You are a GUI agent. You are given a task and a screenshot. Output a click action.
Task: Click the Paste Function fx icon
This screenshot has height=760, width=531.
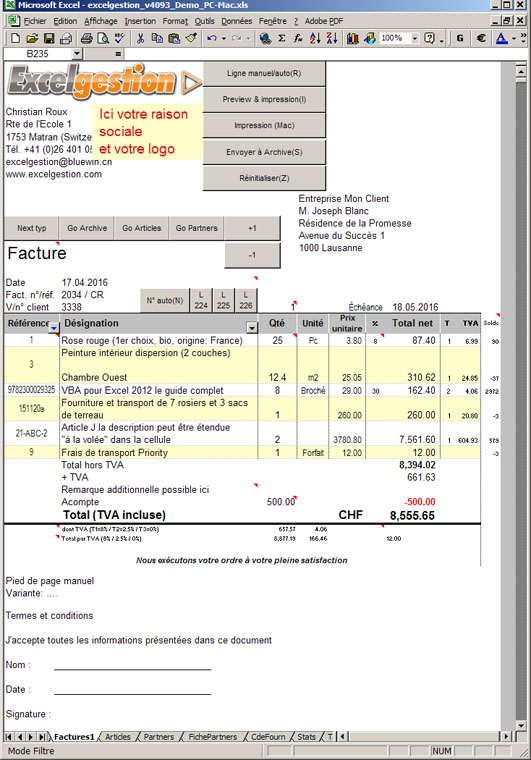[x=298, y=38]
